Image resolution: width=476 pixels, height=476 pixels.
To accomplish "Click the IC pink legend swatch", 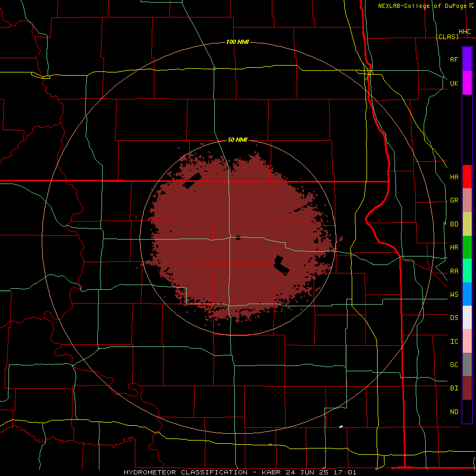I will tap(467, 341).
